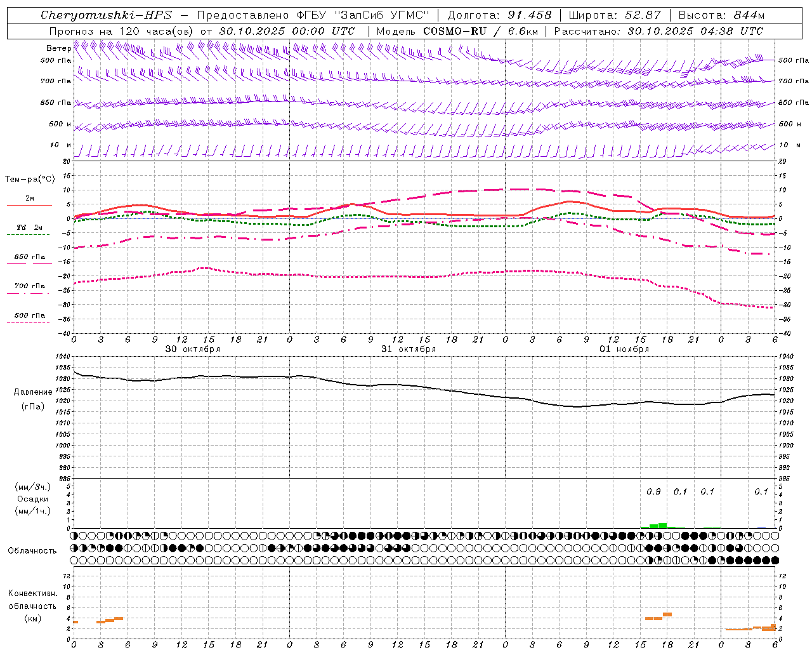The image size is (812, 650).
Task: Click the dashed line sample under Td 2м
Action: click(x=28, y=235)
